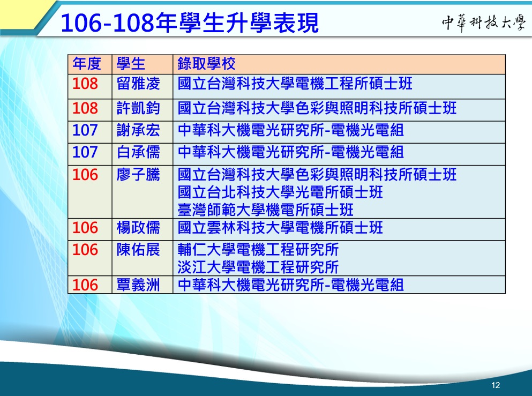The height and width of the screenshot is (396, 532).
Task: Click student name 楊政儒
Action: coord(138,228)
